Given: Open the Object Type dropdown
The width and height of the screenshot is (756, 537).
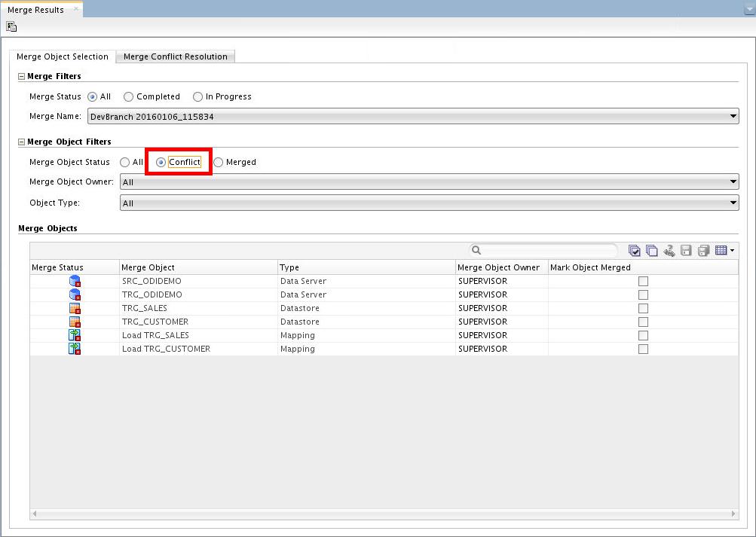Looking at the screenshot, I should coord(429,203).
